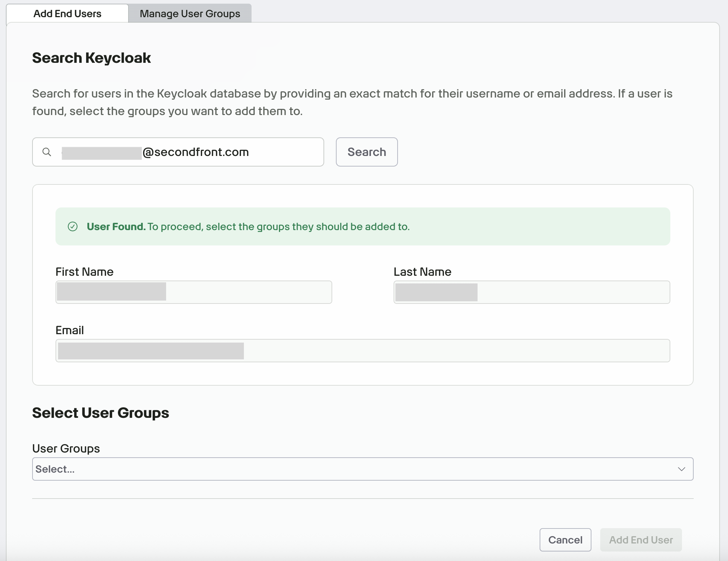728x561 pixels.
Task: Click the Select User Groups heading
Action: (101, 412)
